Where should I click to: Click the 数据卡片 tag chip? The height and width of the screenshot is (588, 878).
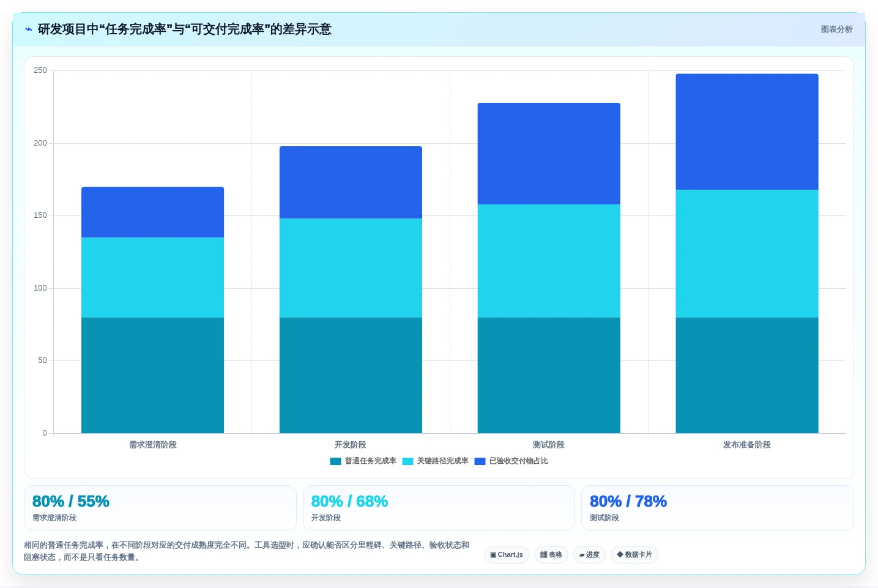coord(634,555)
